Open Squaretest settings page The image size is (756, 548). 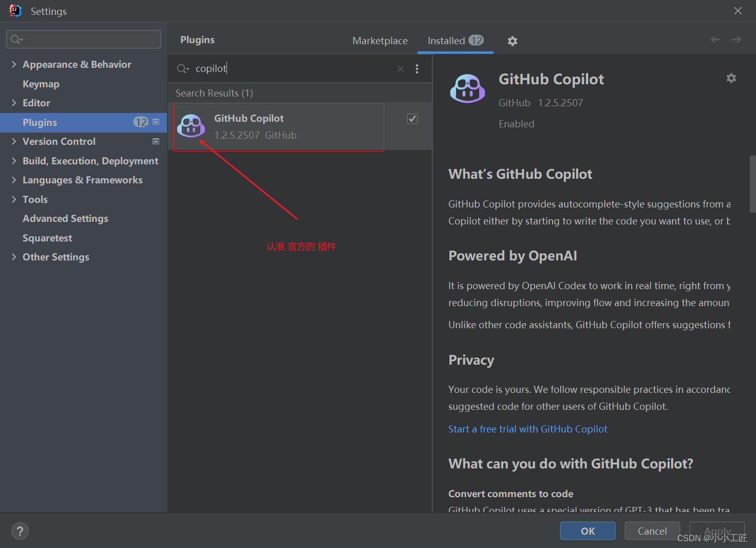(47, 238)
